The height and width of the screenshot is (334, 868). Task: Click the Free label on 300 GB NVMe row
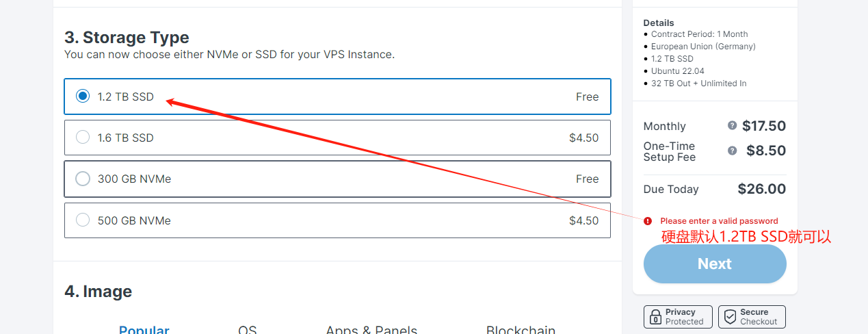587,179
